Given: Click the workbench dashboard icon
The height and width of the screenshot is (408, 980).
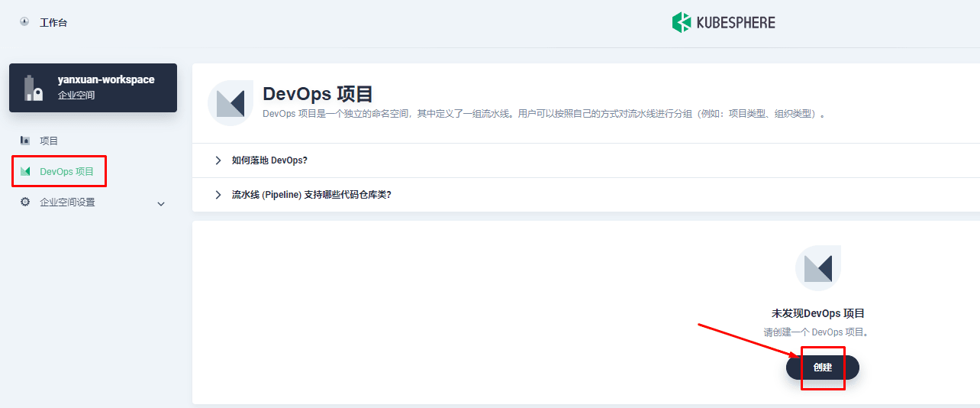Looking at the screenshot, I should click(24, 22).
